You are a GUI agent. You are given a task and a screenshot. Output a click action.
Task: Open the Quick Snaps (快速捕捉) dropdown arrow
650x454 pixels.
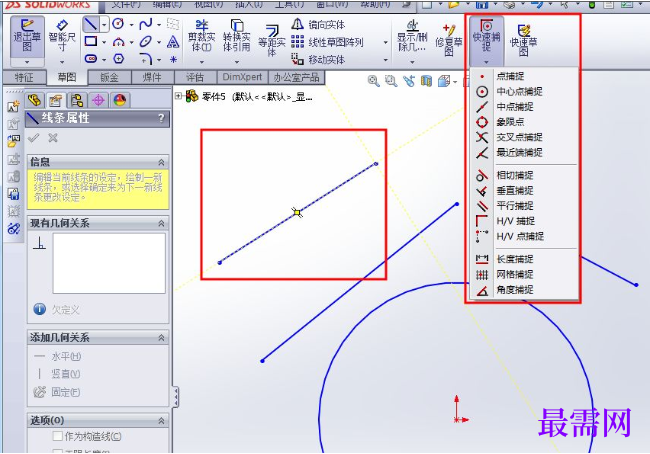(486, 62)
